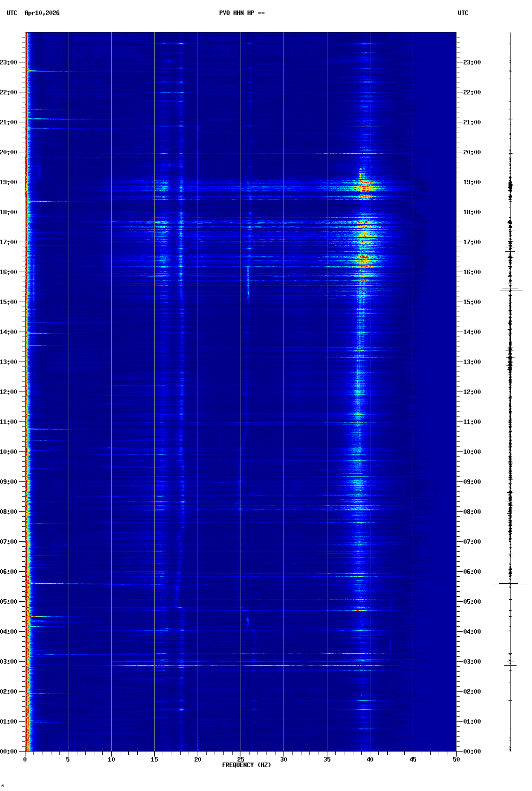
Task: Click the 19:00 label on left time axis
Action: [9, 182]
